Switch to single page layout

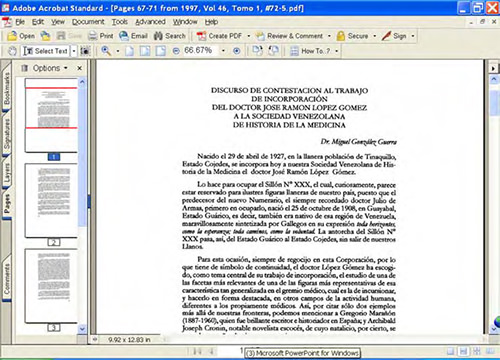[450, 351]
